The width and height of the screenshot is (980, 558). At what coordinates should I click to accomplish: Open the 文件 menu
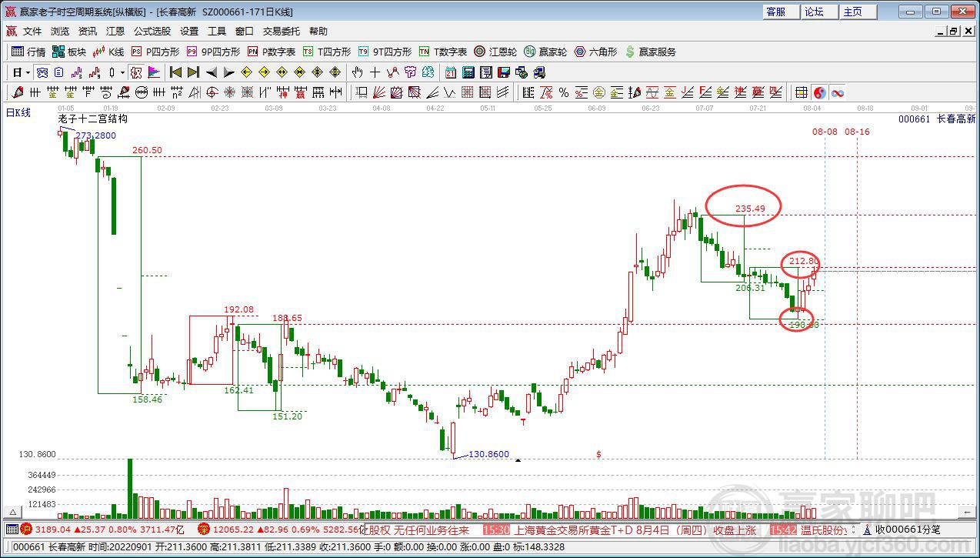[32, 32]
